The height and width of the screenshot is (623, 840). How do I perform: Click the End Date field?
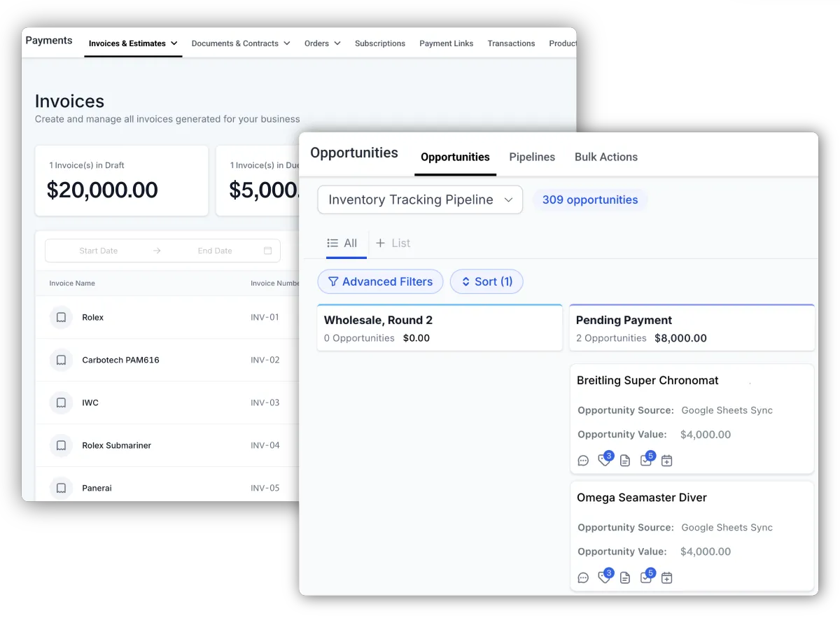click(215, 251)
